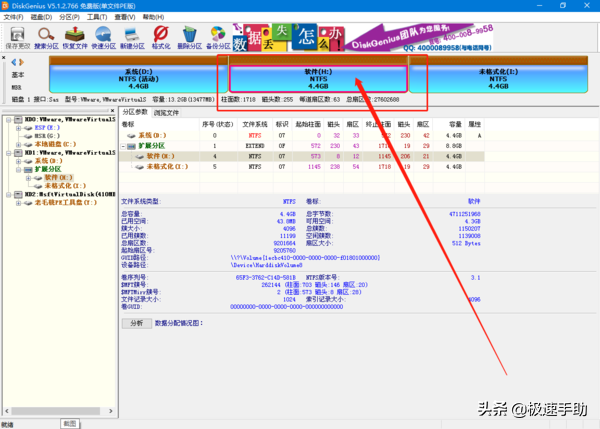600x429 pixels.
Task: Switch to the 浏览文件 tab
Action: [x=166, y=113]
